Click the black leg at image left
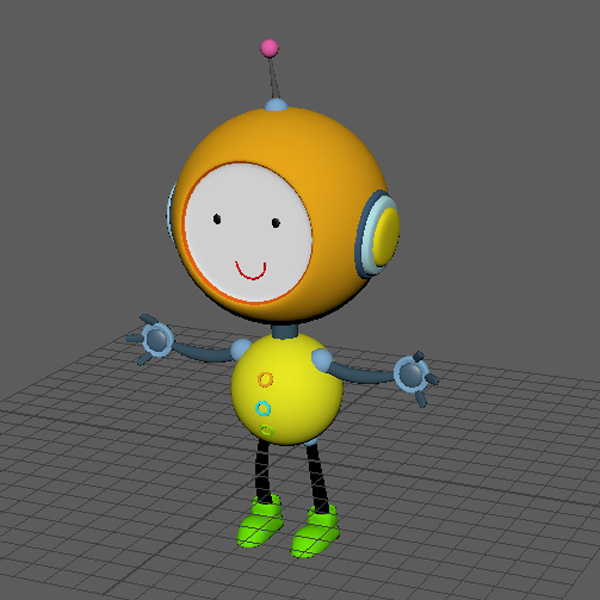The width and height of the screenshot is (600, 600). [263, 470]
